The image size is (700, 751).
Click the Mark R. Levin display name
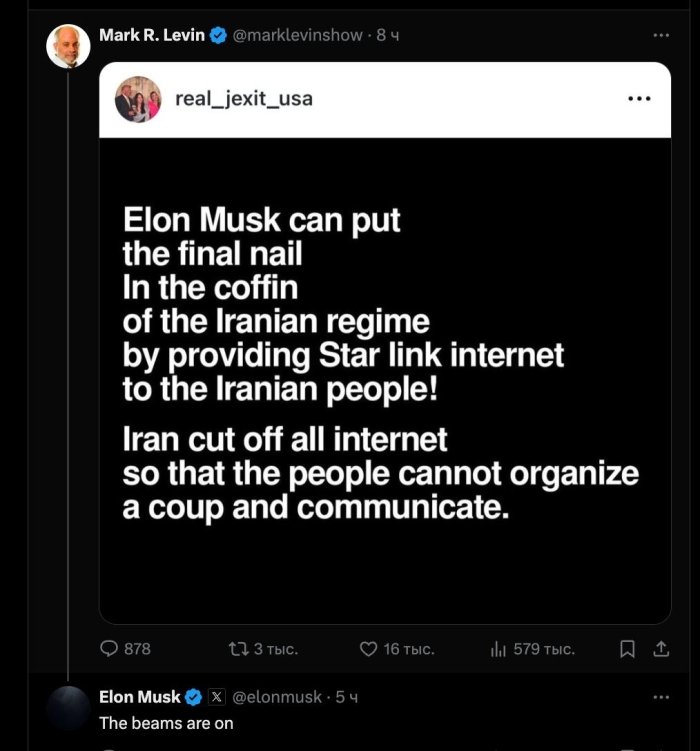pyautogui.click(x=151, y=36)
